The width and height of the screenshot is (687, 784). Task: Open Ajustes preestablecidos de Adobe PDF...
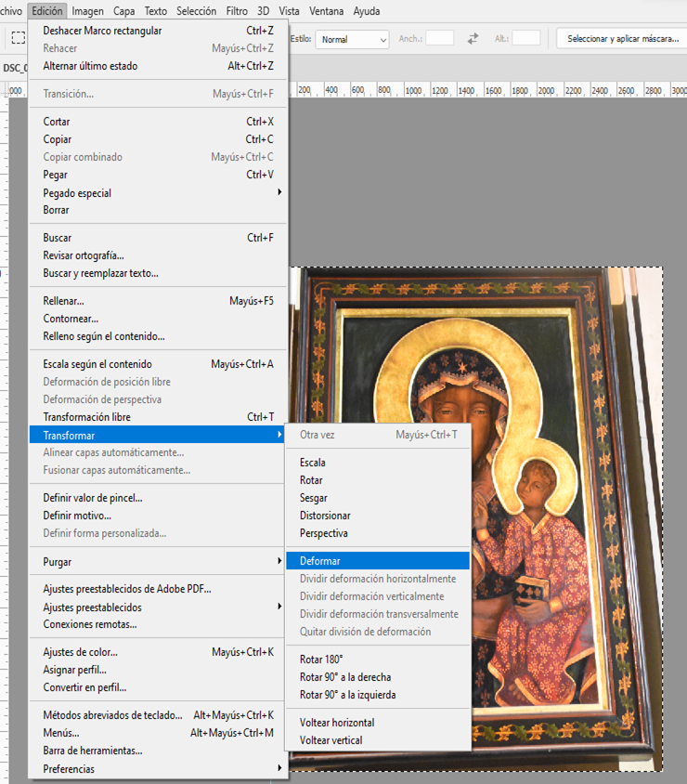159,589
